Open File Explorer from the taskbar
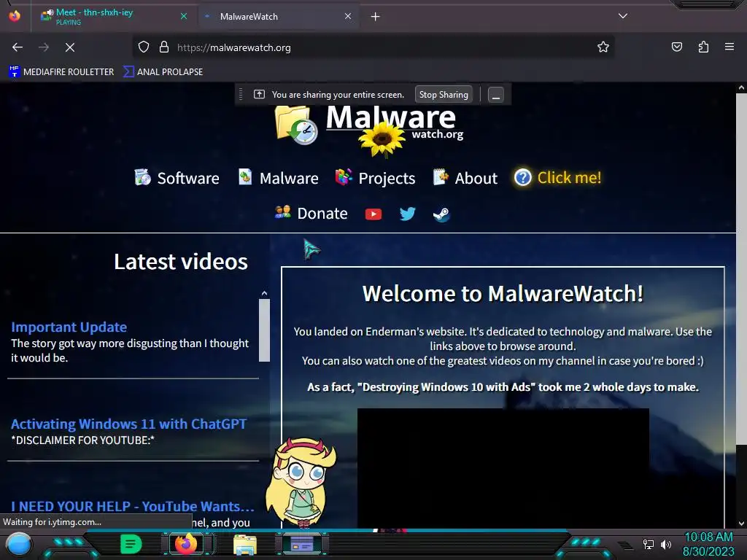 pos(245,544)
